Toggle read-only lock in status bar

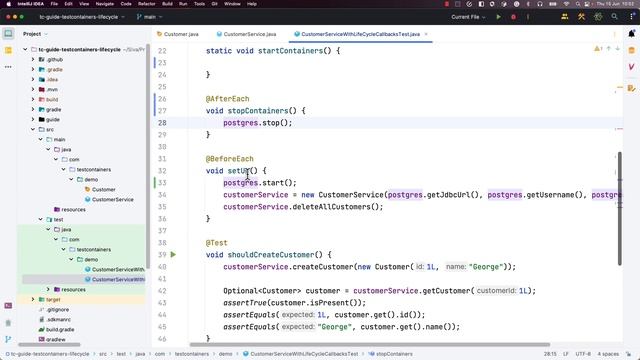[x=629, y=354]
